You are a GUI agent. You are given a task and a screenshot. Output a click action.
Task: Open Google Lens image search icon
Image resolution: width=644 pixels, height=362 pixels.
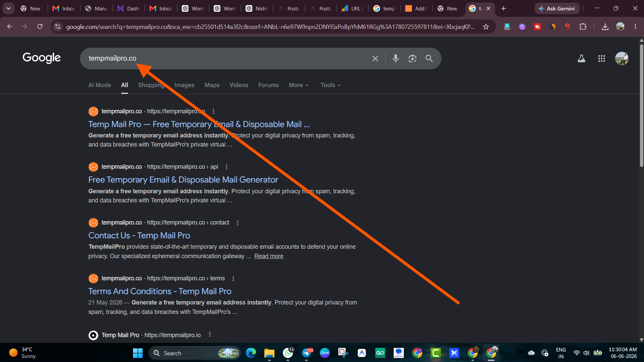tap(413, 58)
